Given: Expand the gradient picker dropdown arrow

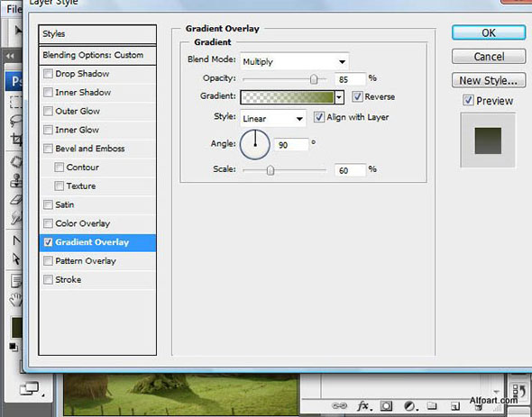Looking at the screenshot, I should pos(339,97).
